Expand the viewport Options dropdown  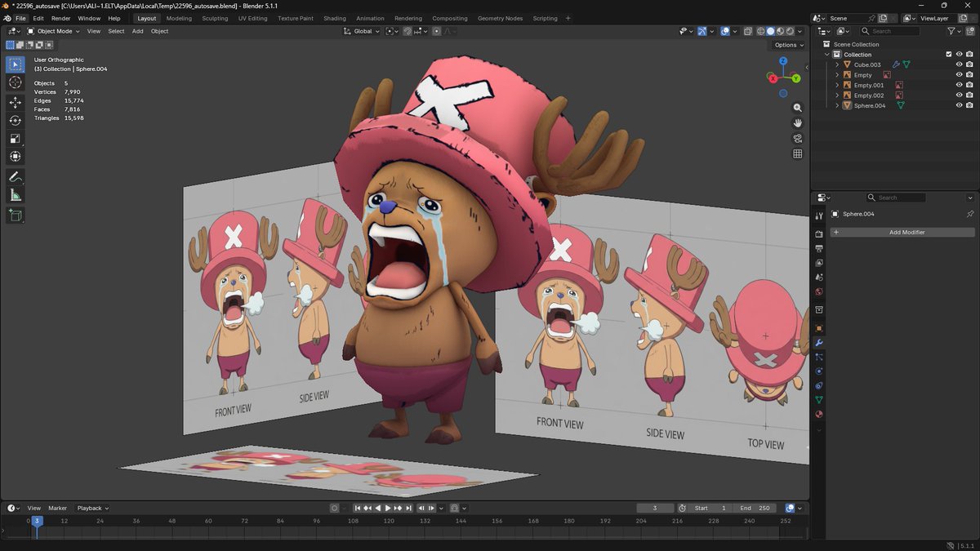788,45
